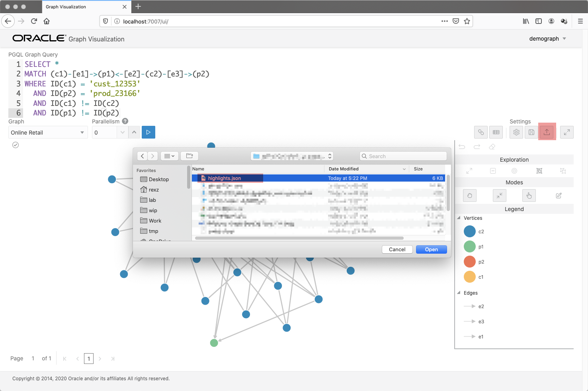Switch to table view icon
Image resolution: width=588 pixels, height=391 pixels.
(x=496, y=132)
